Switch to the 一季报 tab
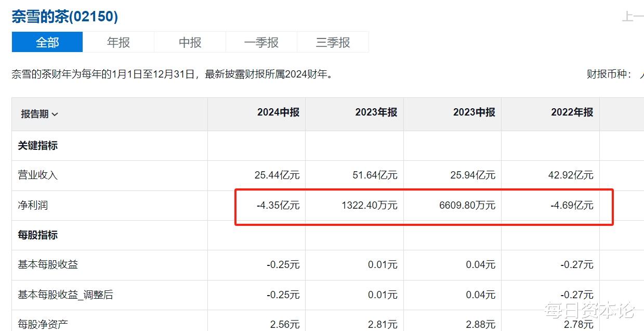Screen dimensions: 644x331 (261, 42)
